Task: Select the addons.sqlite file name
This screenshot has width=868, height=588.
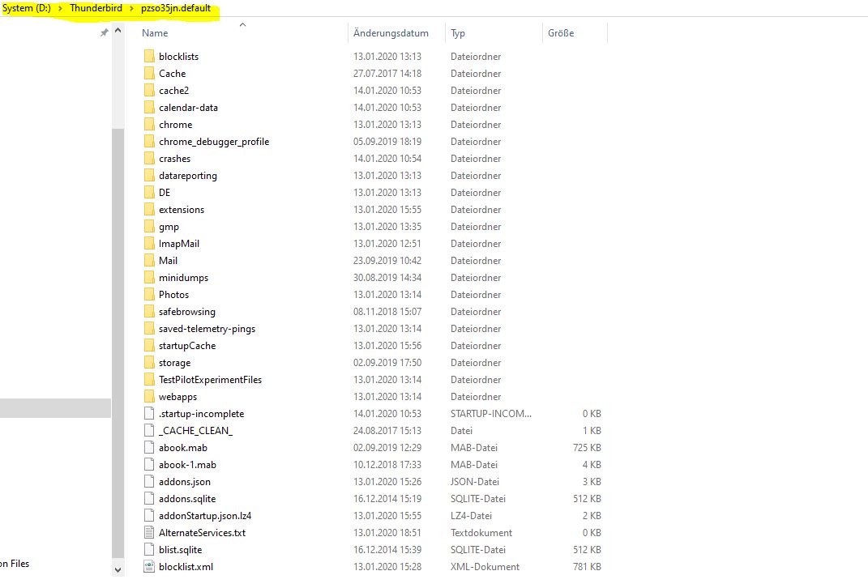Action: pyautogui.click(x=187, y=499)
